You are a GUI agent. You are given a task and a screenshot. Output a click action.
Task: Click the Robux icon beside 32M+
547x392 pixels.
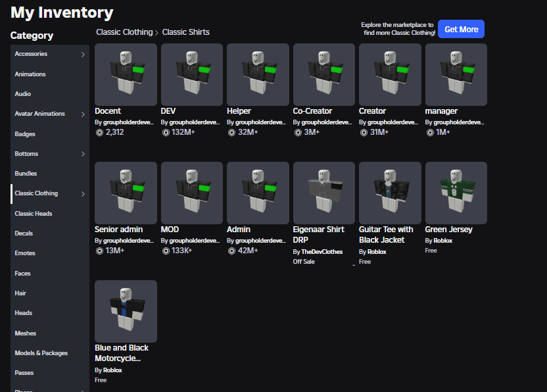coord(231,132)
